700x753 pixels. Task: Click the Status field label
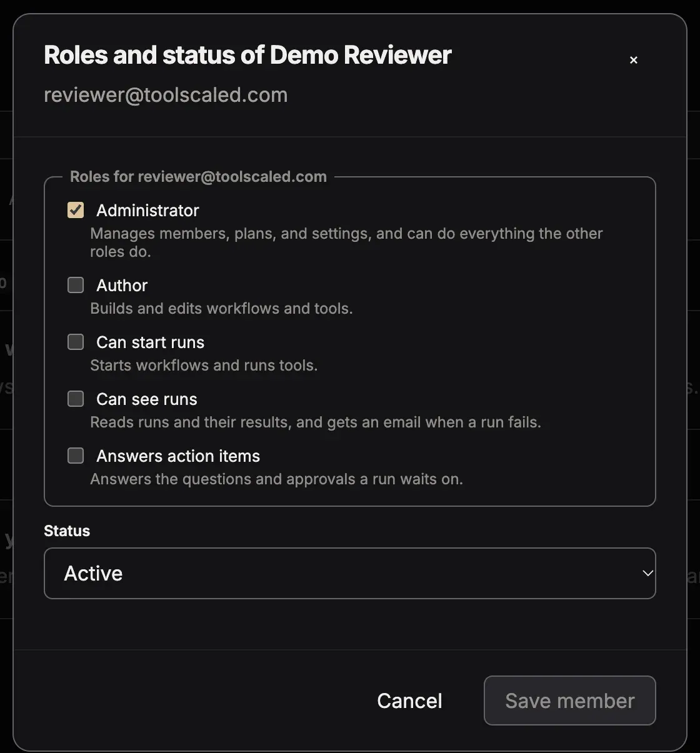(x=67, y=531)
